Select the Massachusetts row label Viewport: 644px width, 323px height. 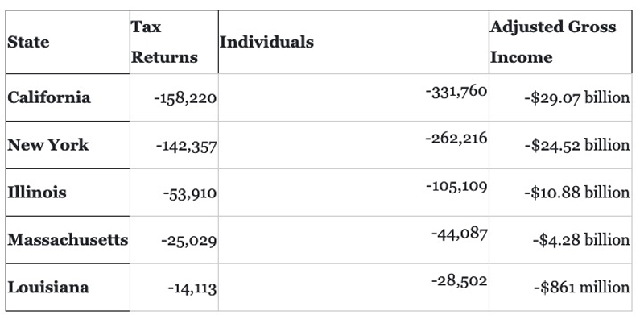pyautogui.click(x=68, y=239)
